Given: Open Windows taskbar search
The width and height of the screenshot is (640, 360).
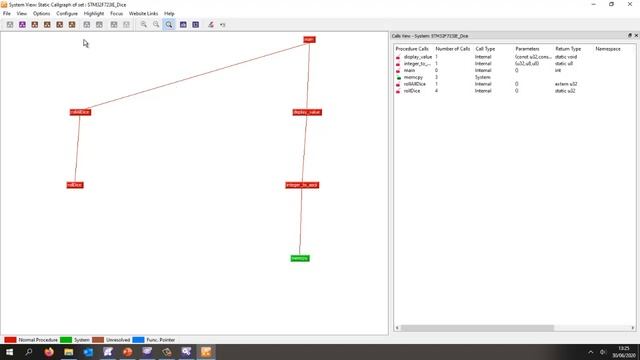Looking at the screenshot, I should tap(29, 352).
